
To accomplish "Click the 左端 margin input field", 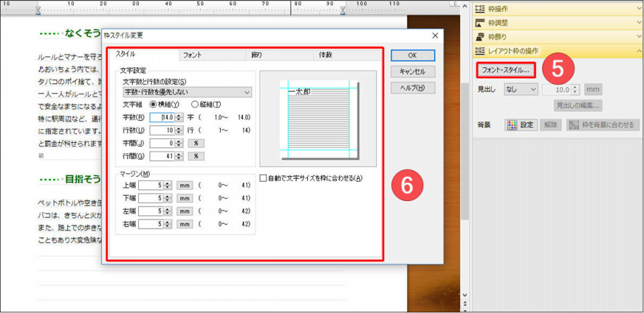I will [151, 211].
